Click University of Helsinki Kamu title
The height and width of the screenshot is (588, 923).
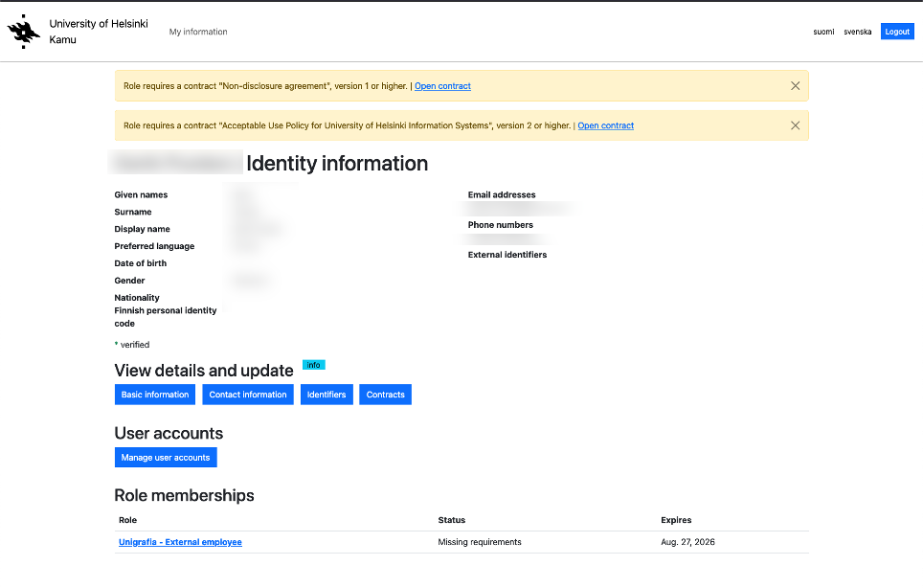point(98,32)
